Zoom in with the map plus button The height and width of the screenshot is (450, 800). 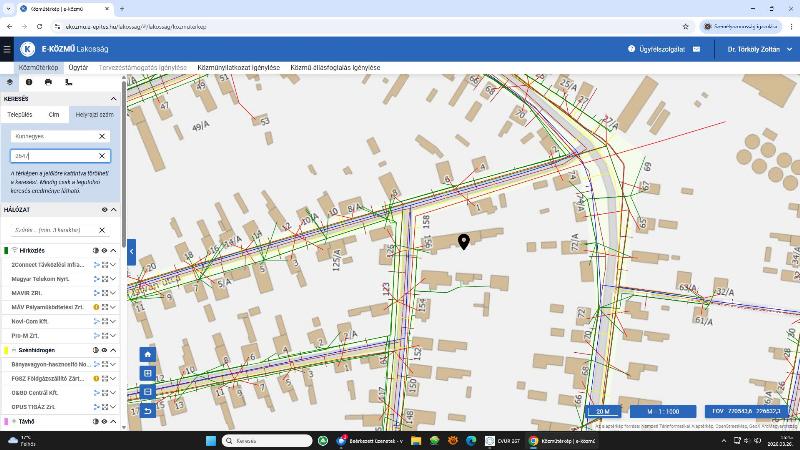(x=148, y=373)
